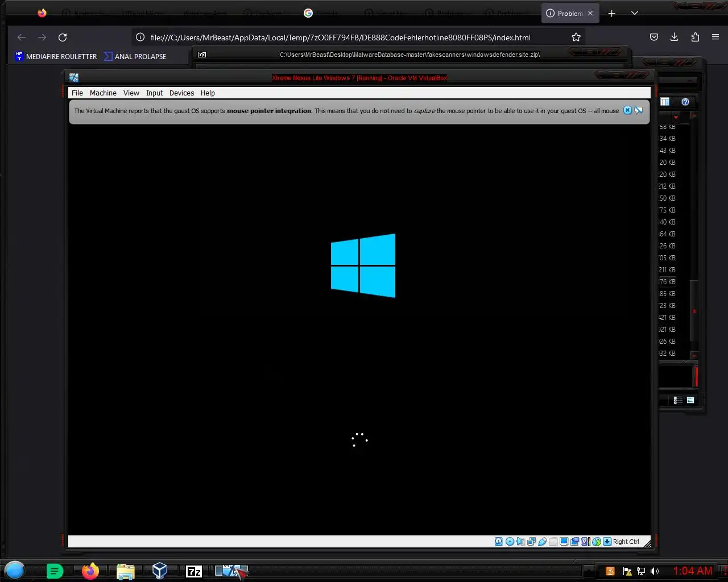Open VirtualBox Manager from the taskbar
This screenshot has width=728, height=582.
point(160,571)
